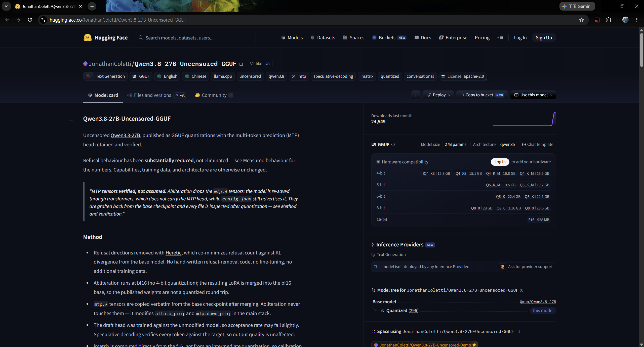The height and width of the screenshot is (347, 644).
Task: Go back to the previous page
Action: [7, 20]
